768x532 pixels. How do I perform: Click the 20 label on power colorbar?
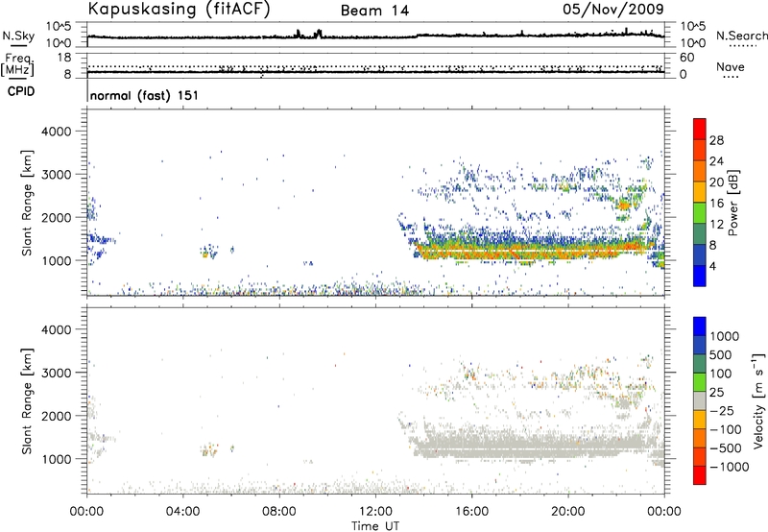click(716, 182)
